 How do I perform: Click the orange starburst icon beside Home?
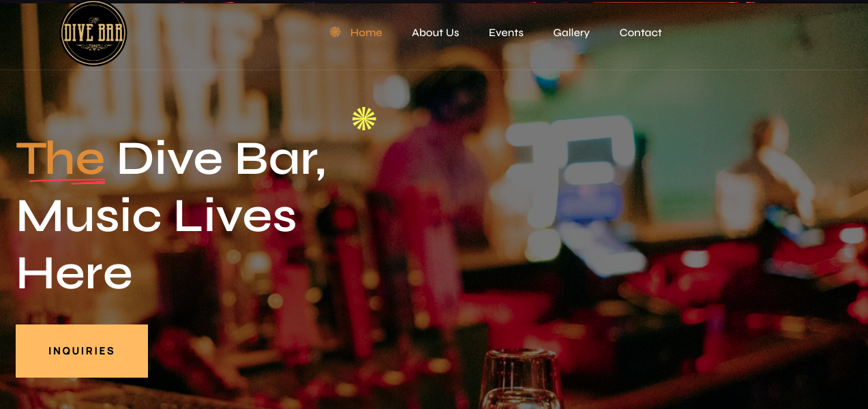(x=335, y=32)
